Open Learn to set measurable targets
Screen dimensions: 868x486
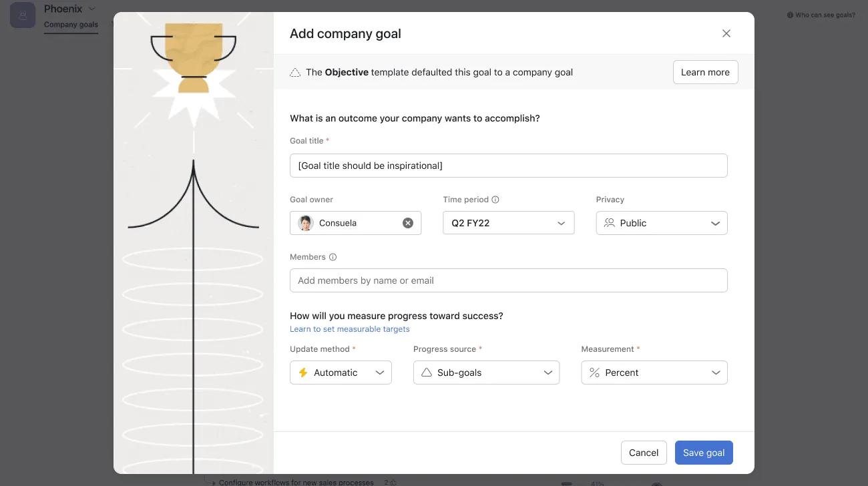point(349,328)
